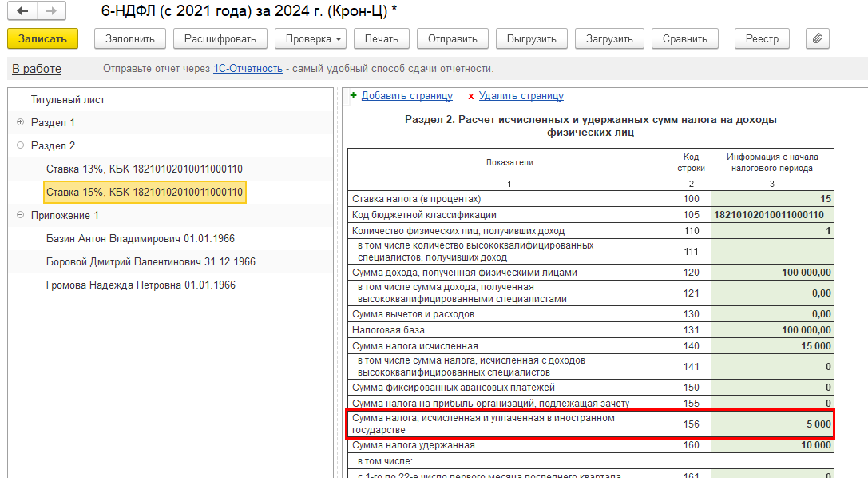The image size is (868, 478).
Task: Open Громова Надежда Петровна entry
Action: 141,285
